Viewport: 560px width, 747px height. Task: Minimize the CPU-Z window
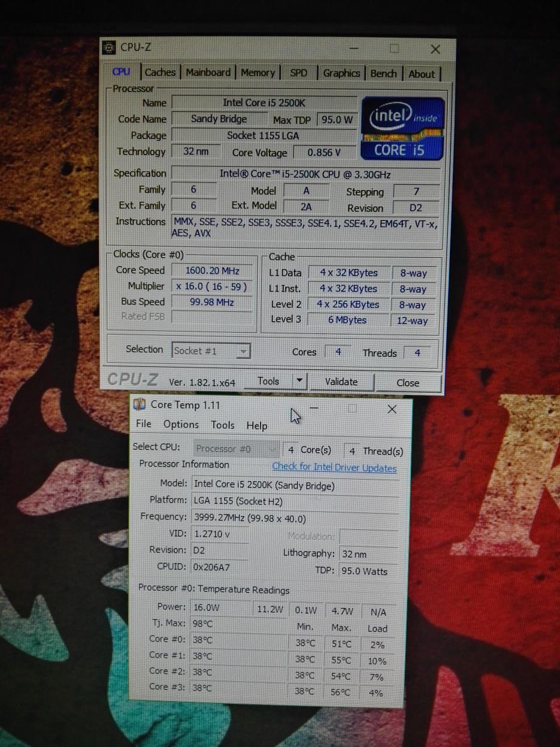tap(354, 49)
